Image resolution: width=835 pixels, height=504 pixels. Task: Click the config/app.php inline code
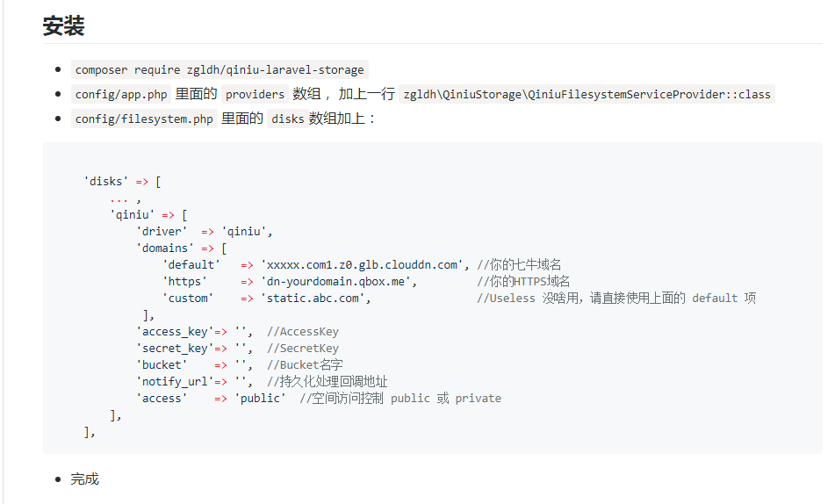click(122, 94)
